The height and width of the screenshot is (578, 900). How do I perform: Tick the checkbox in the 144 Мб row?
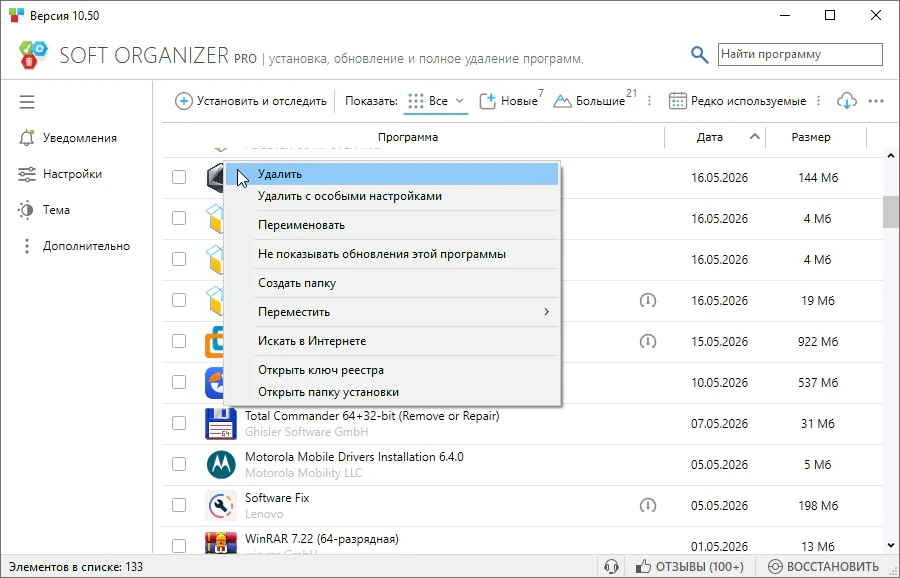tap(179, 177)
